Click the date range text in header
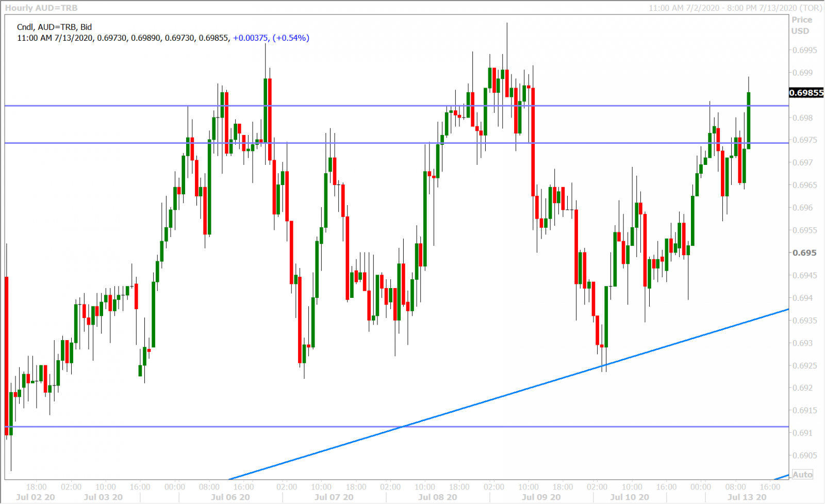This screenshot has height=504, width=825. pyautogui.click(x=735, y=8)
